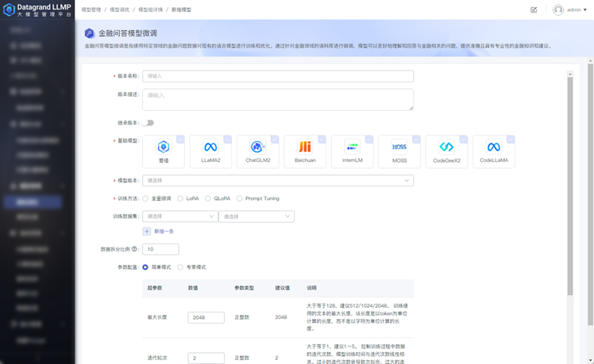Expand the admin user menu
594x364 pixels.
click(x=570, y=10)
